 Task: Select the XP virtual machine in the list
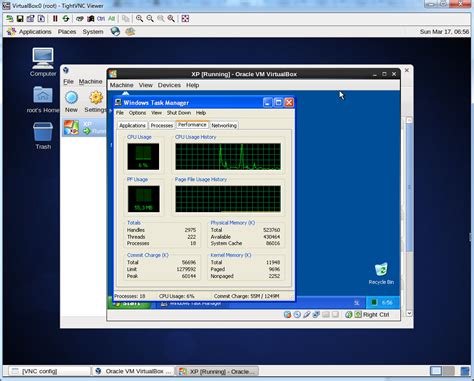click(x=85, y=128)
